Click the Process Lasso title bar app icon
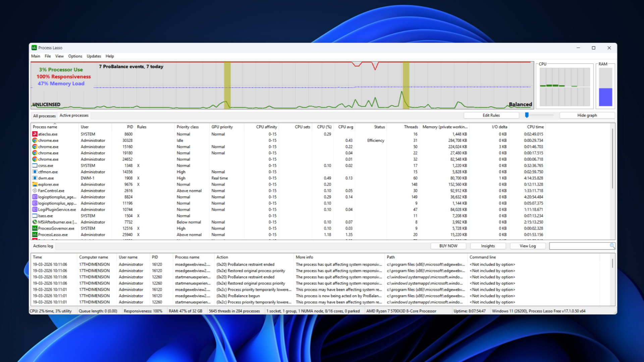 [x=34, y=48]
